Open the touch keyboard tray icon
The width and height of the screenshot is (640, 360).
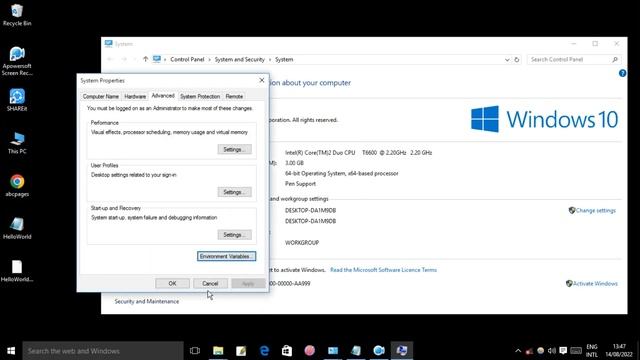point(576,351)
